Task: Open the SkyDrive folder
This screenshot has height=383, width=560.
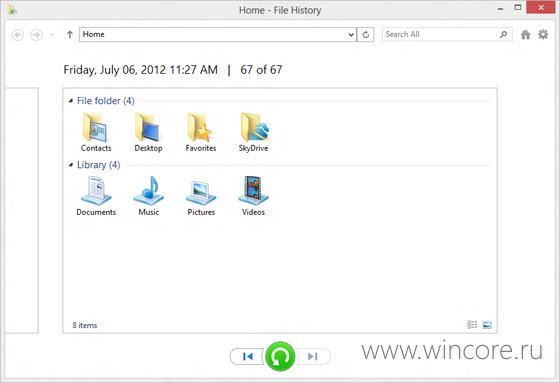Action: pos(254,132)
